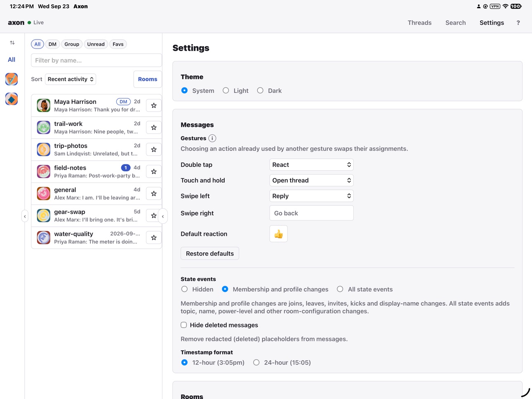532x399 pixels.
Task: Click the field-notes room avatar
Action: click(x=44, y=171)
